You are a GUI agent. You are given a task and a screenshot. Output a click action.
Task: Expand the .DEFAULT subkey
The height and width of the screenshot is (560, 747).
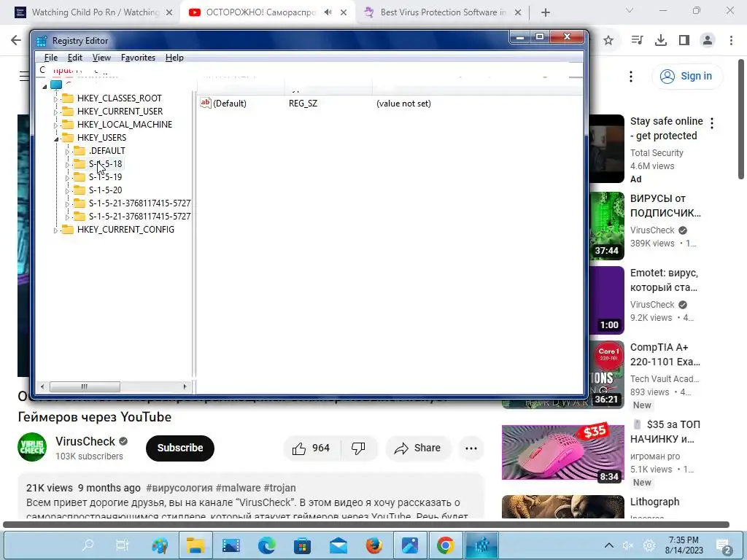[67, 152]
